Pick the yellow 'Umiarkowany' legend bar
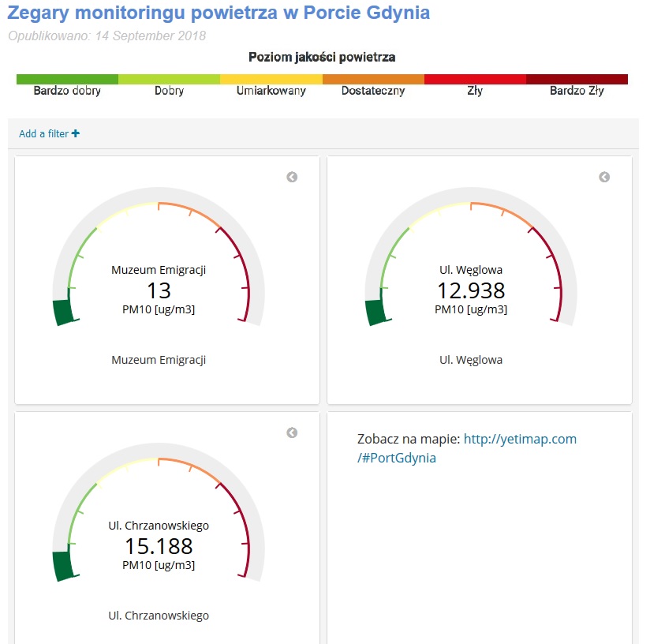 click(x=271, y=79)
